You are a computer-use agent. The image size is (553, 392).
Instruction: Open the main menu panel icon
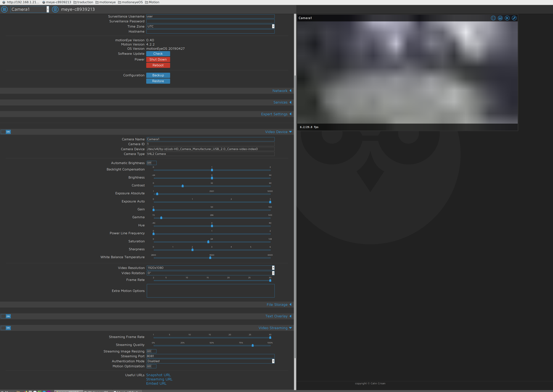(4, 9)
